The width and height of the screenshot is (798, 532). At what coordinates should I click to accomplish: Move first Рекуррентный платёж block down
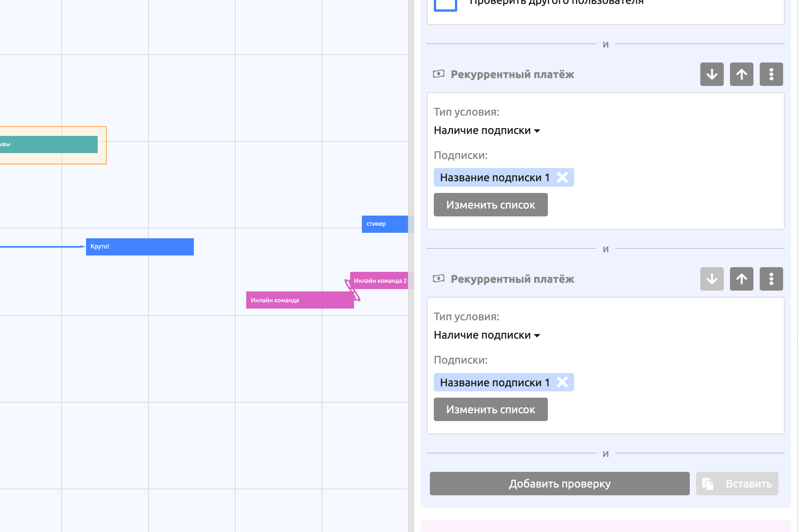[712, 74]
